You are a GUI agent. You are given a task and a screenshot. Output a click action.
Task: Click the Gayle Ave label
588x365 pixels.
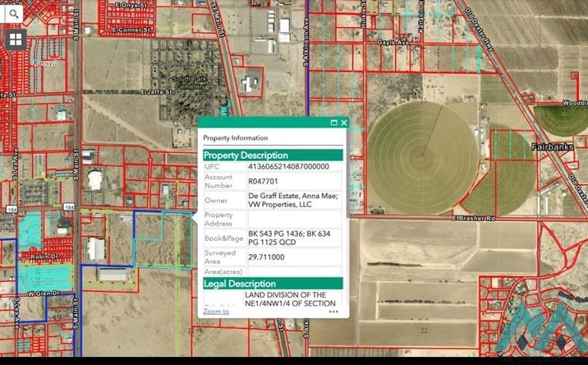[393, 43]
